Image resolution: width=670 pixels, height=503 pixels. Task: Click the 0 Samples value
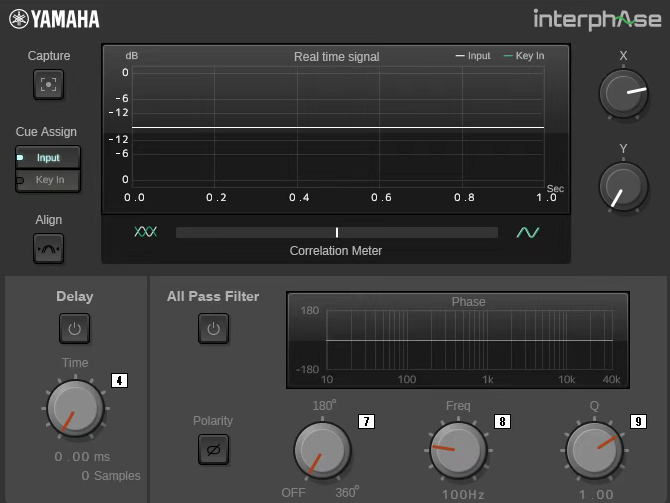point(111,476)
